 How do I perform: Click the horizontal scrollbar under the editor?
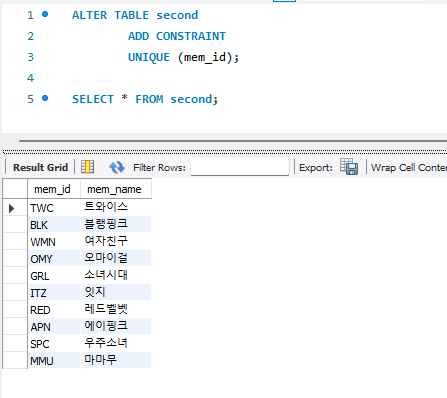233,141
